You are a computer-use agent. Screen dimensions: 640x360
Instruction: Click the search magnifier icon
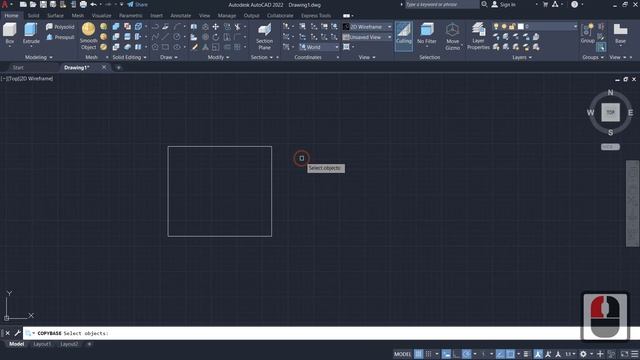[x=484, y=4]
